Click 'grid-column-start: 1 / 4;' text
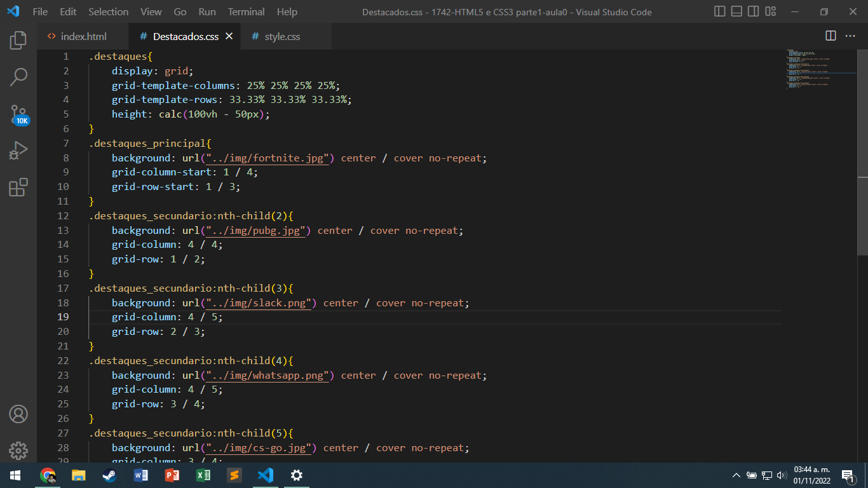Viewport: 868px width, 488px height. click(185, 172)
